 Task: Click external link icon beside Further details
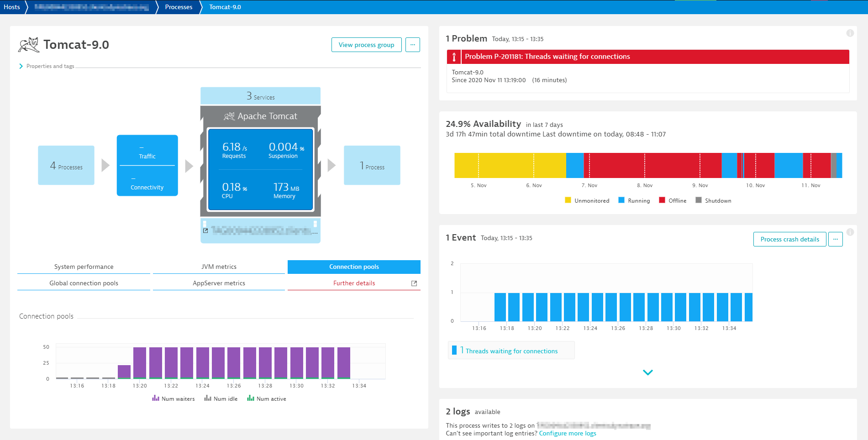pos(414,283)
